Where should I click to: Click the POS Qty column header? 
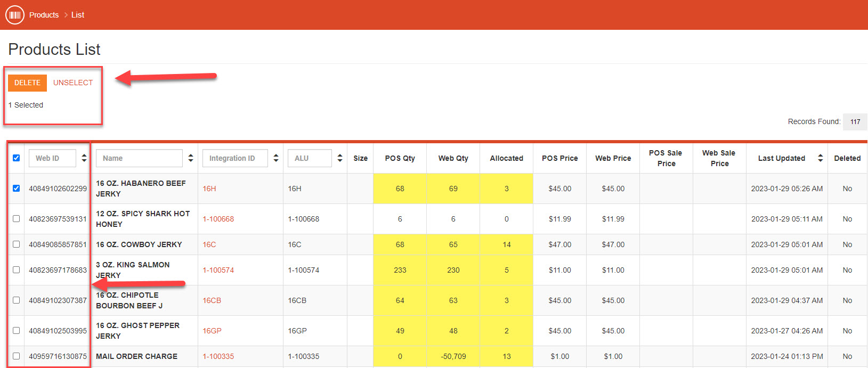400,158
